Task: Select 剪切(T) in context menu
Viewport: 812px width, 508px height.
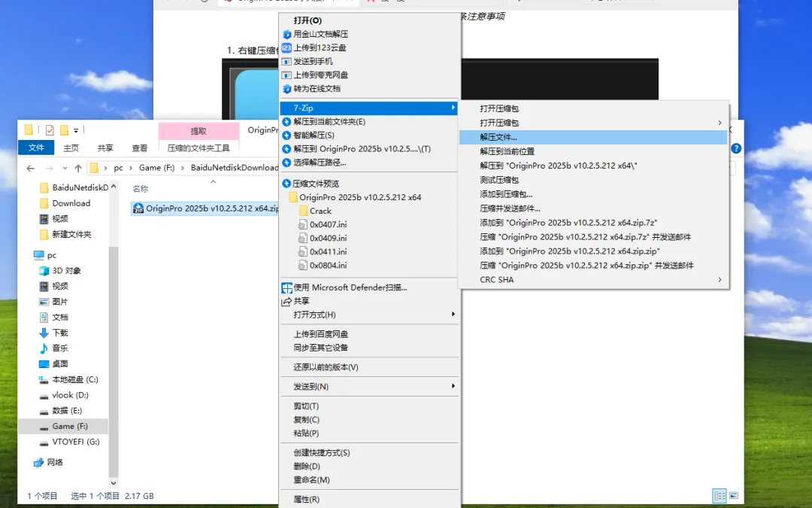Action: point(369,406)
